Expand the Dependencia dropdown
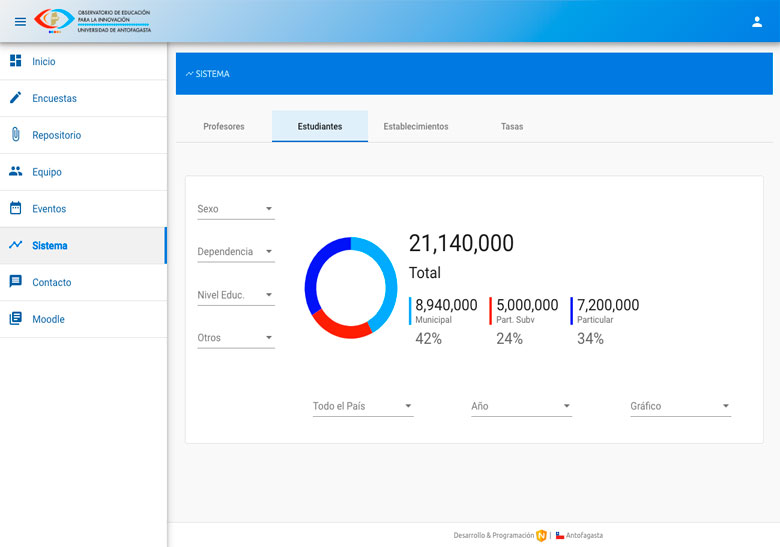Screen dimensions: 780x547 (x=236, y=252)
